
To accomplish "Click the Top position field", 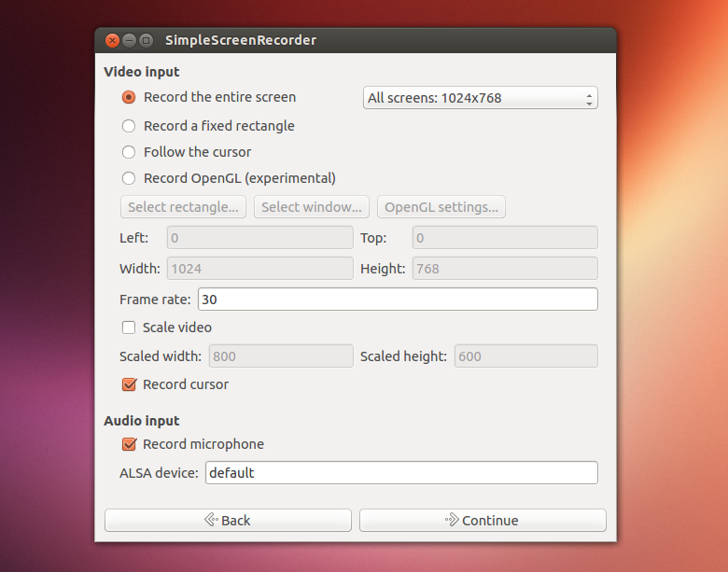I will 505,238.
